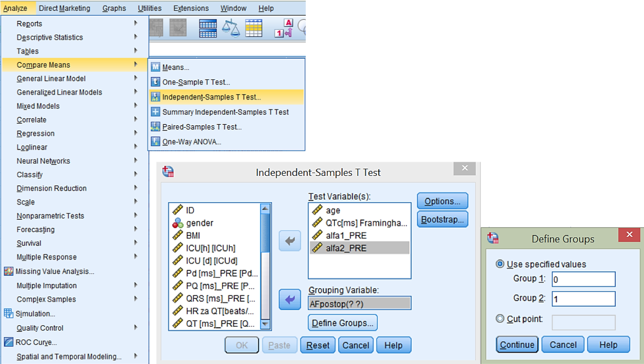Viewport: 644px width, 364px height.
Task: Click the Define Groups button
Action: (342, 323)
